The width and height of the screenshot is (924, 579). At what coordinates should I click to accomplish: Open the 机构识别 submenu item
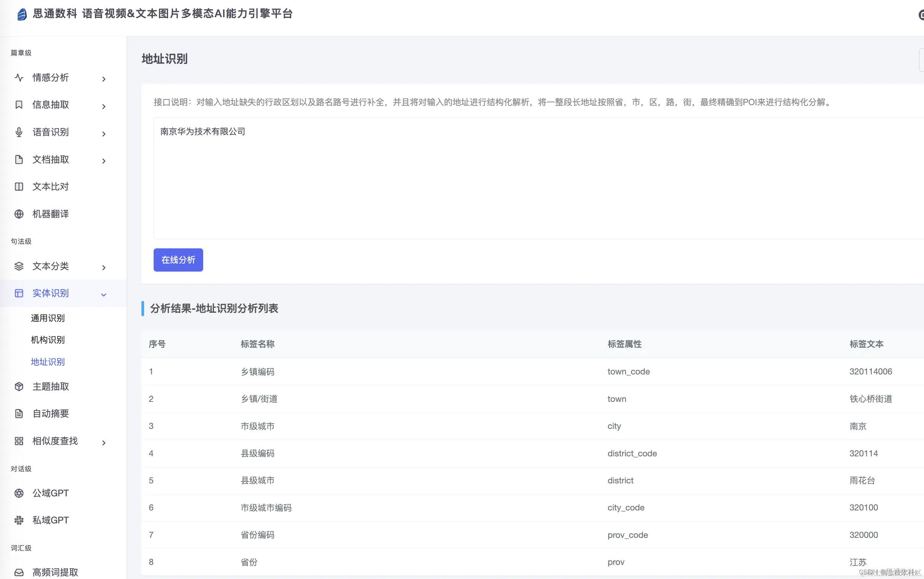(48, 340)
